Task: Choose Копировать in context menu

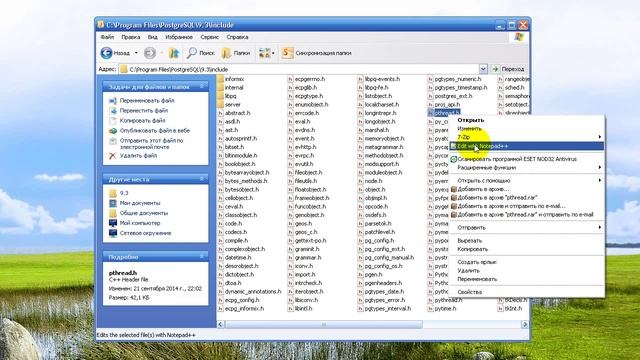Action: pos(526,249)
